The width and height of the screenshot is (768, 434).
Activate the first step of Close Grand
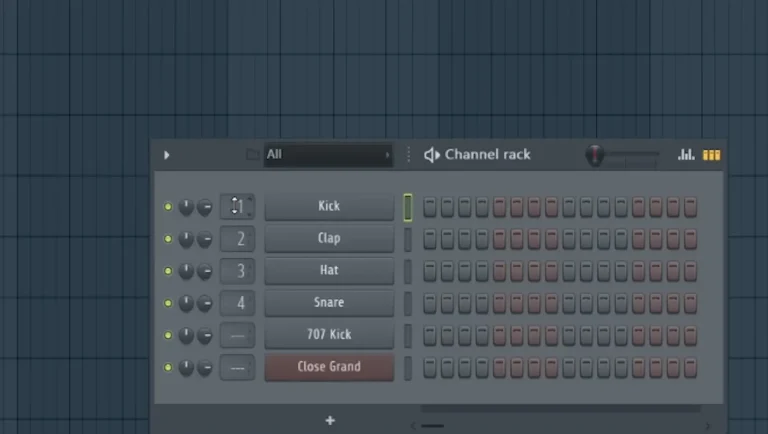[430, 368]
